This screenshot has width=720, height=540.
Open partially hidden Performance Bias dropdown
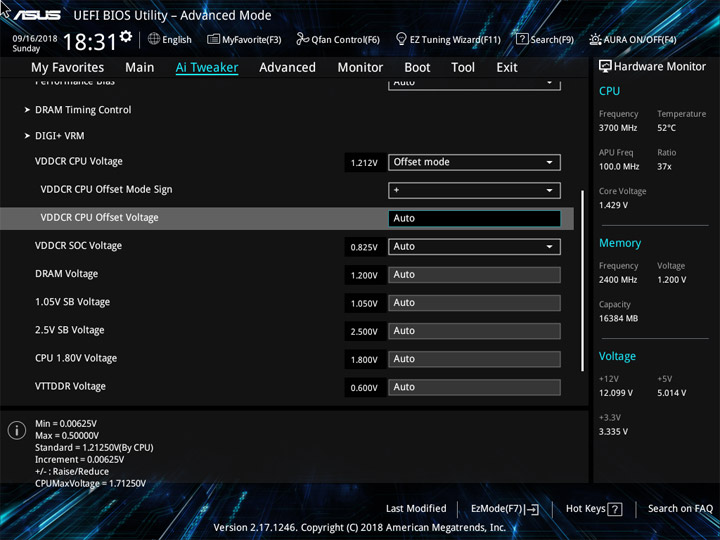click(x=474, y=84)
